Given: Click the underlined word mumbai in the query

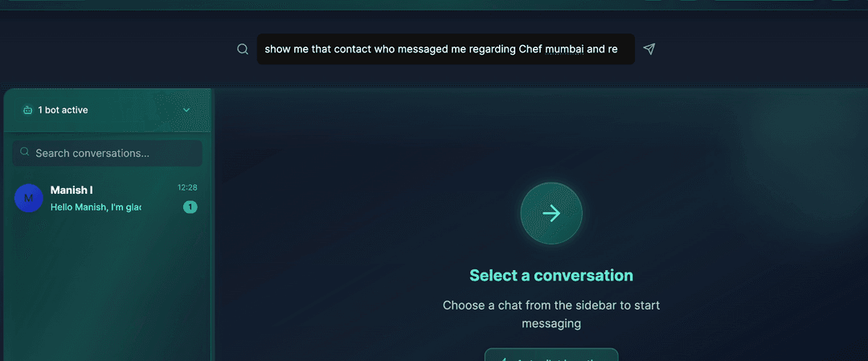Looking at the screenshot, I should click(565, 49).
